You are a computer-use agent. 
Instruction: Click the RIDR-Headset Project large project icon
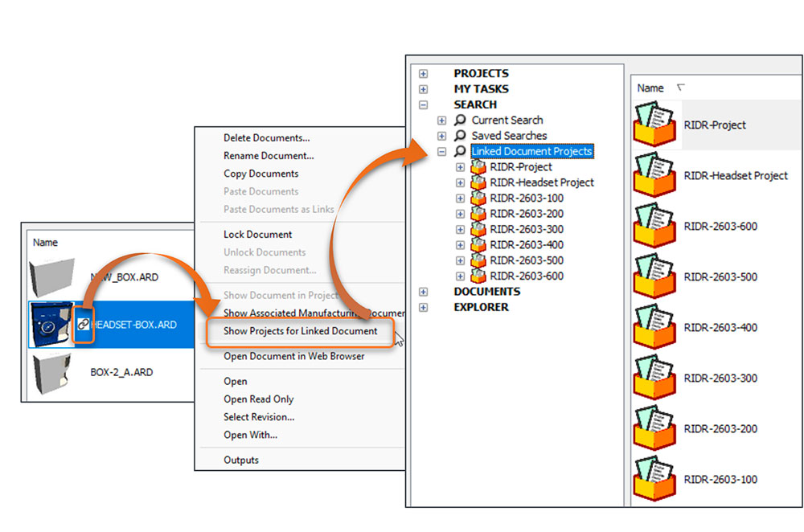pos(654,174)
